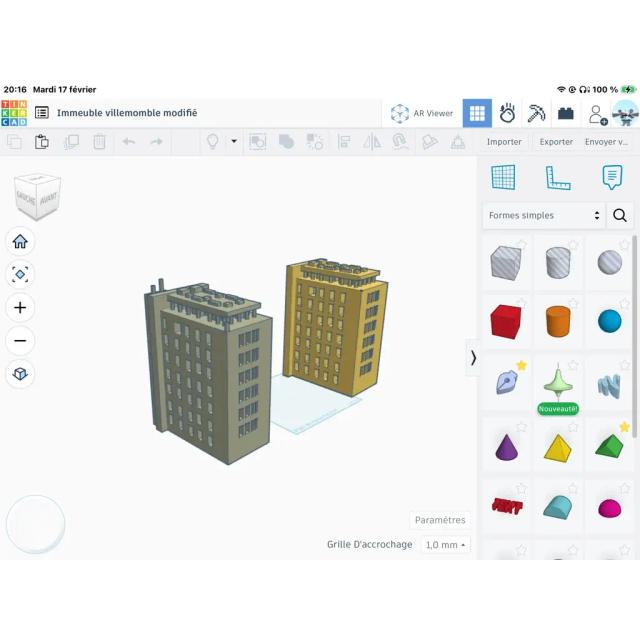Pick the blue sphere shape
640x640 pixels.
tap(609, 321)
